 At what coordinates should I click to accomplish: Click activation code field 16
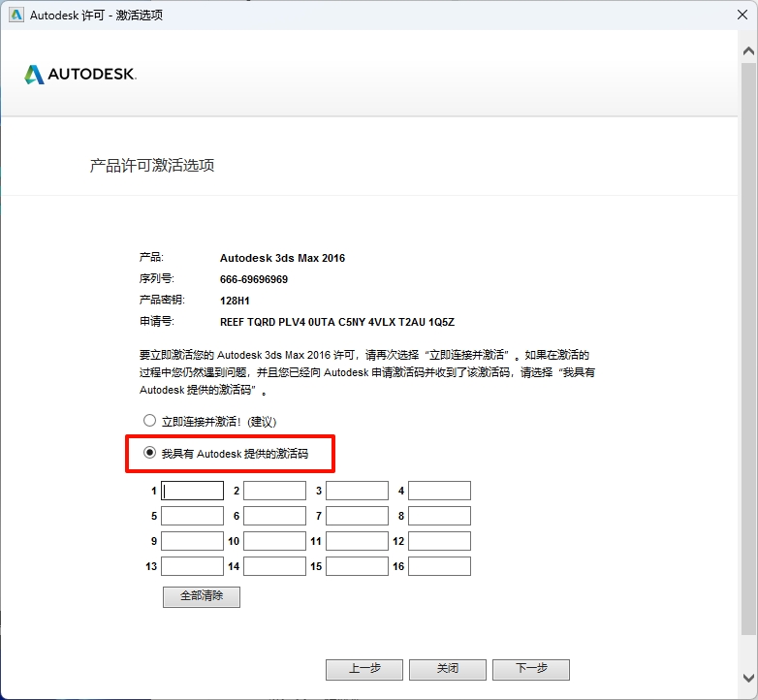[x=439, y=566]
